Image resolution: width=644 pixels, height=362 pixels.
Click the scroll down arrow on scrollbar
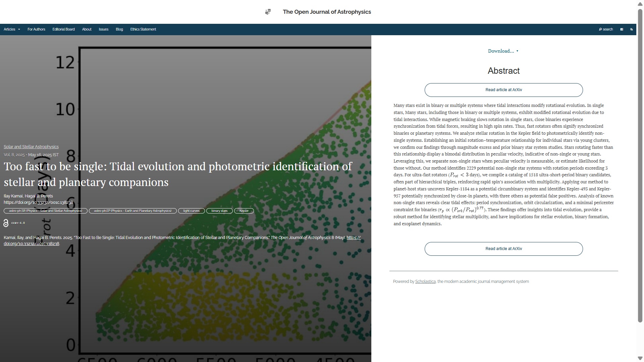(x=640, y=358)
